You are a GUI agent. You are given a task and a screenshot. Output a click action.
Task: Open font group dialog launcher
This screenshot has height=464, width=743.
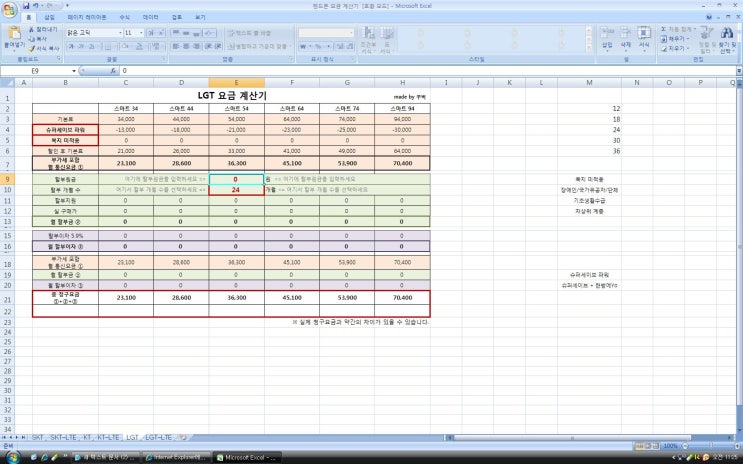click(164, 59)
